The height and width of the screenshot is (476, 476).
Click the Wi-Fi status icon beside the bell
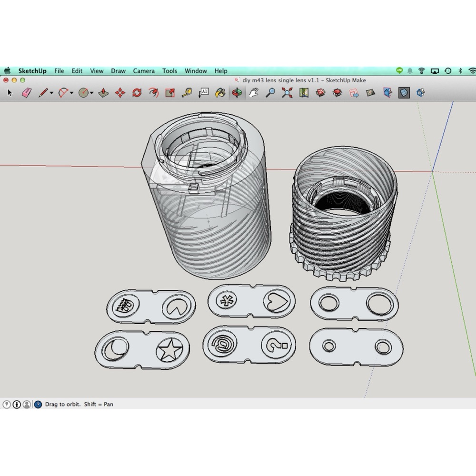421,71
